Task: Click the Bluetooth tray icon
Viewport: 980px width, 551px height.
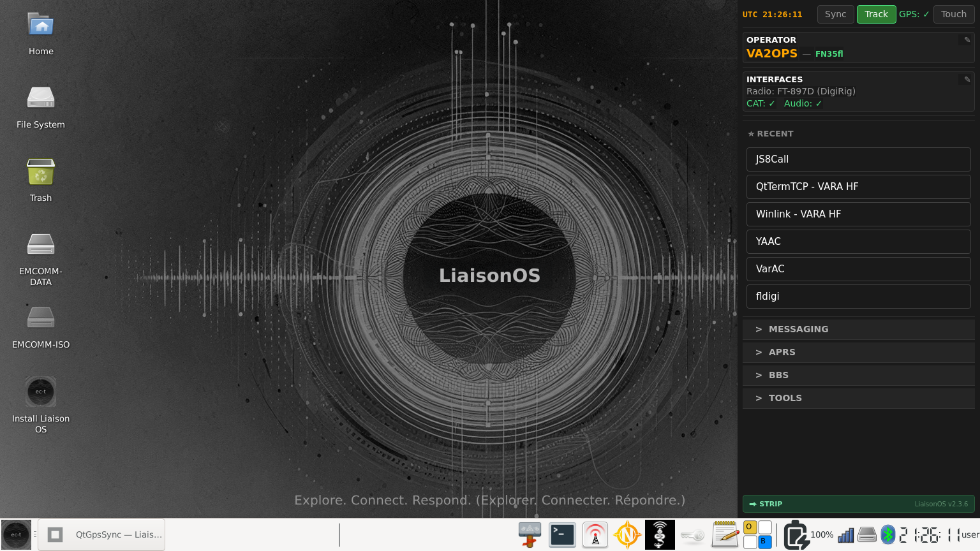Action: click(x=888, y=534)
